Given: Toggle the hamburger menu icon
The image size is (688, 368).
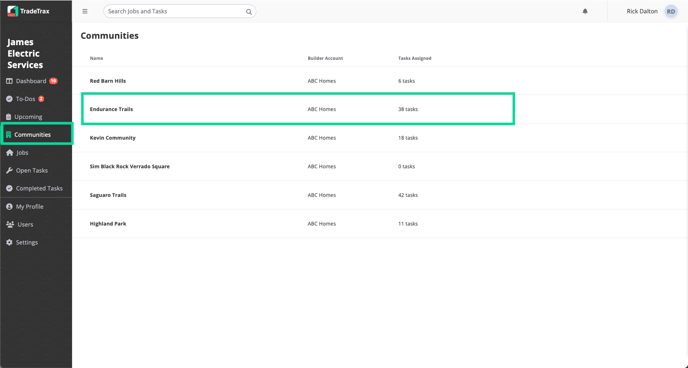Looking at the screenshot, I should coord(85,11).
